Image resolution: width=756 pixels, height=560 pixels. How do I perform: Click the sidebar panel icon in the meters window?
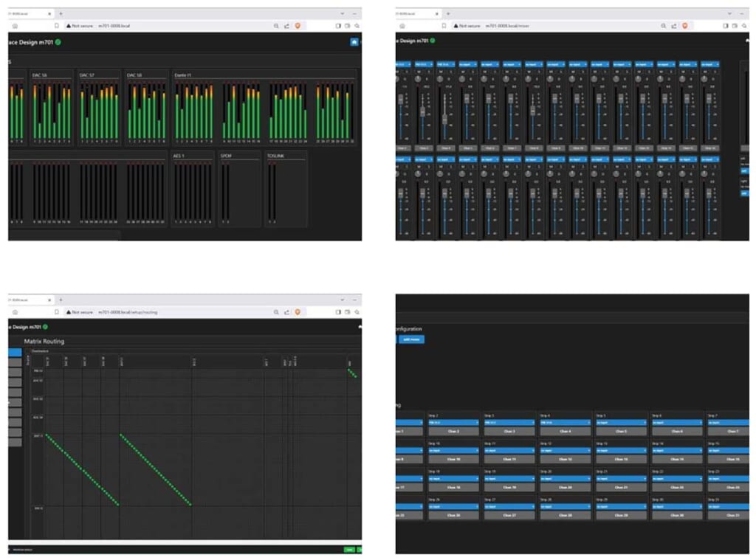(338, 25)
